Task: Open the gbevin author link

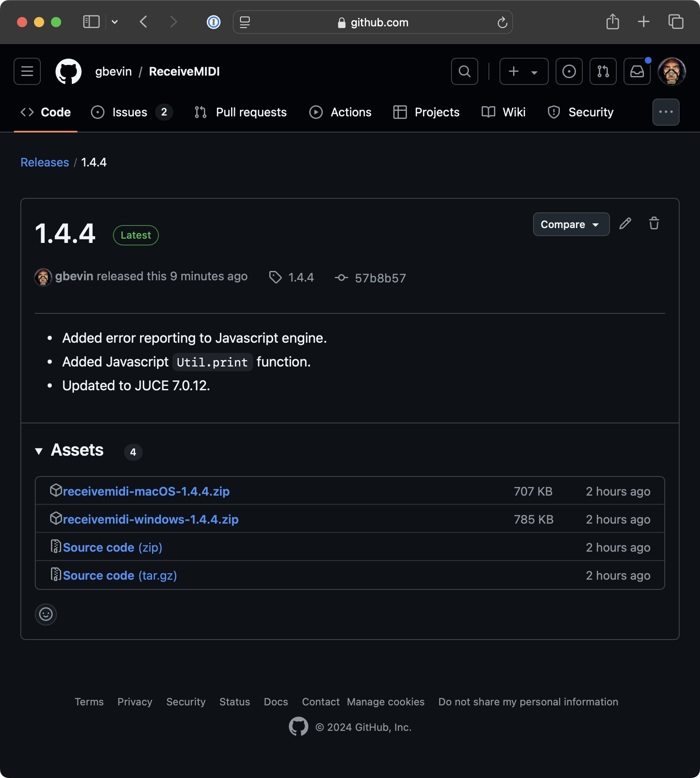Action: click(x=74, y=276)
